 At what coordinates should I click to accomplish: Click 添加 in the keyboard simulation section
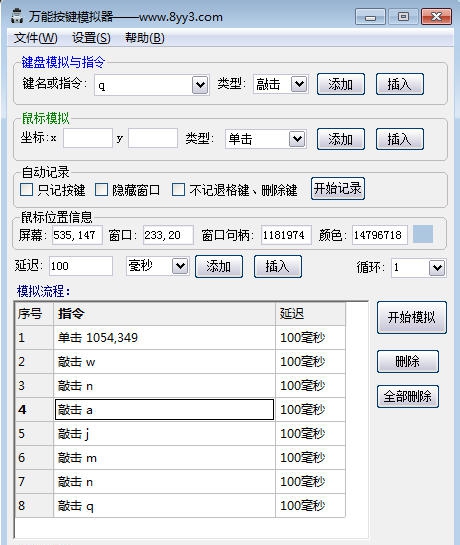point(341,84)
